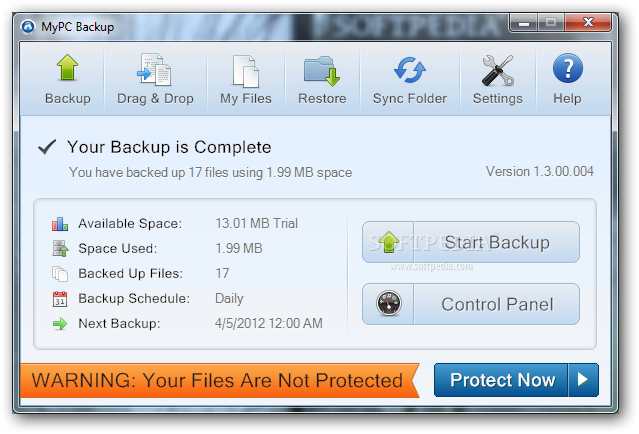
Task: Click the Available Space chart icon
Action: click(x=59, y=224)
